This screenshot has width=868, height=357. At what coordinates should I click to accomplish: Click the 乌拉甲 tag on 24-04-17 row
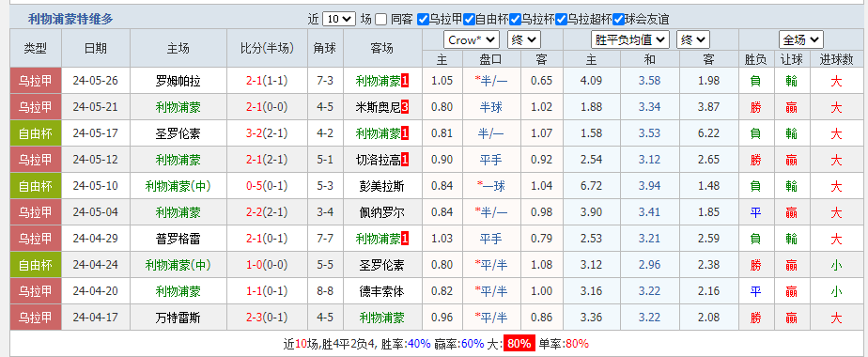click(x=36, y=318)
